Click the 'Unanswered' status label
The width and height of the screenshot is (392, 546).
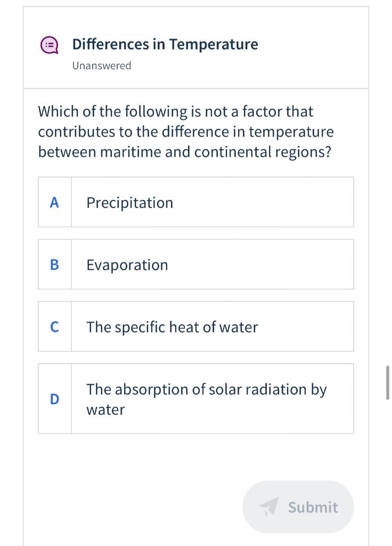point(102,66)
